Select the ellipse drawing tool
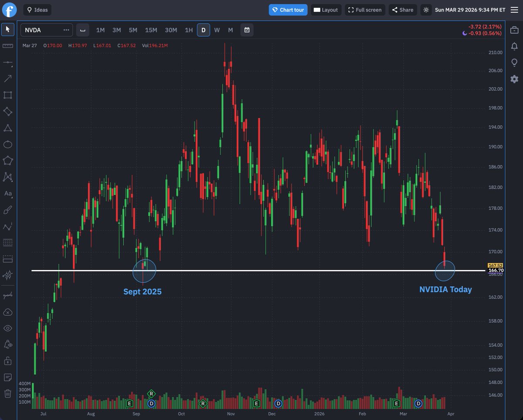This screenshot has height=420, width=523. 7,144
